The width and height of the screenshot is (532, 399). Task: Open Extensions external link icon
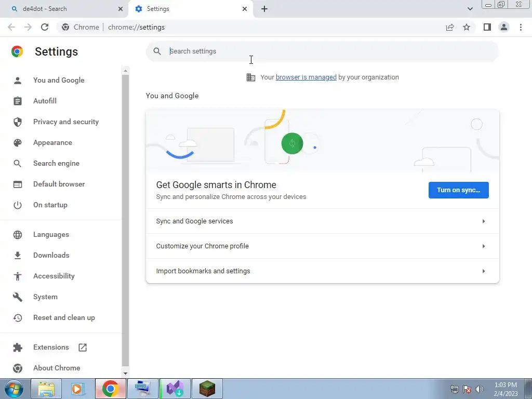[x=83, y=348]
